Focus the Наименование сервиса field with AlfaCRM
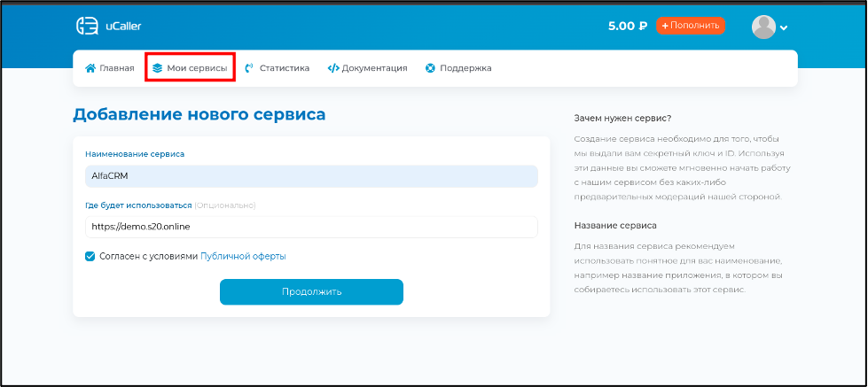 pyautogui.click(x=312, y=176)
